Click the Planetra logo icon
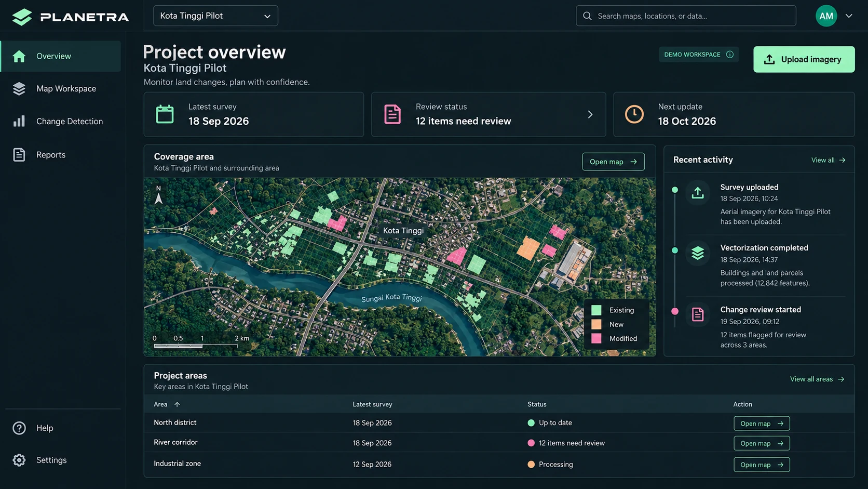 point(22,17)
